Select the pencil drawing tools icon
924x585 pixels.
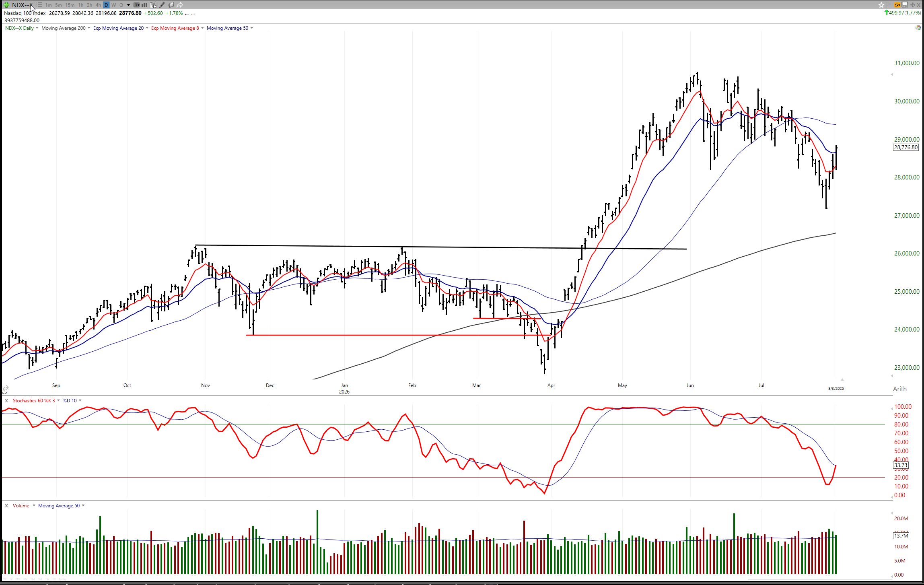(x=162, y=5)
